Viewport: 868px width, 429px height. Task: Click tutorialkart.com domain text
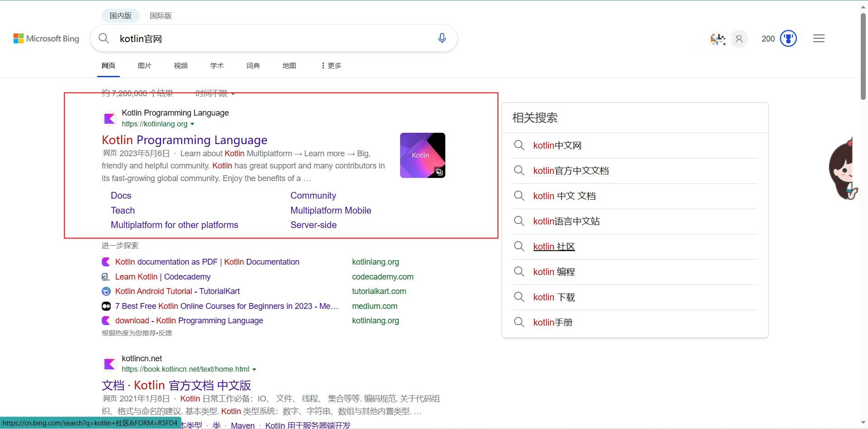(379, 291)
